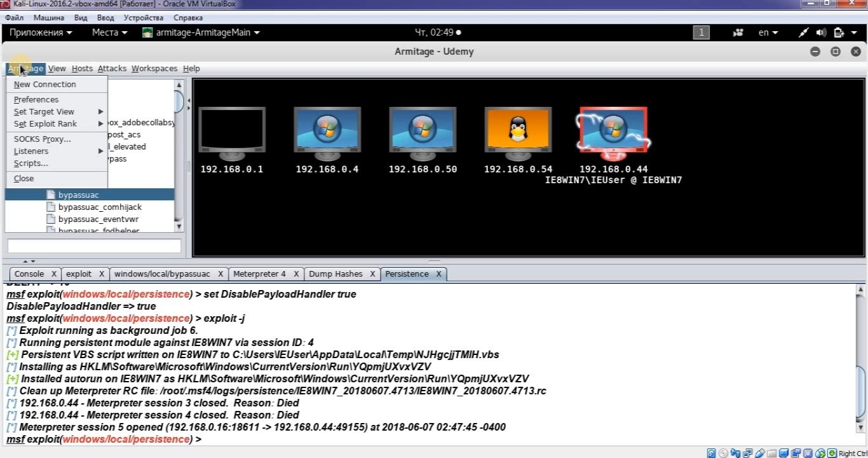868x458 pixels.
Task: Select the 192.168.0.54 Linux host icon
Action: [x=518, y=132]
